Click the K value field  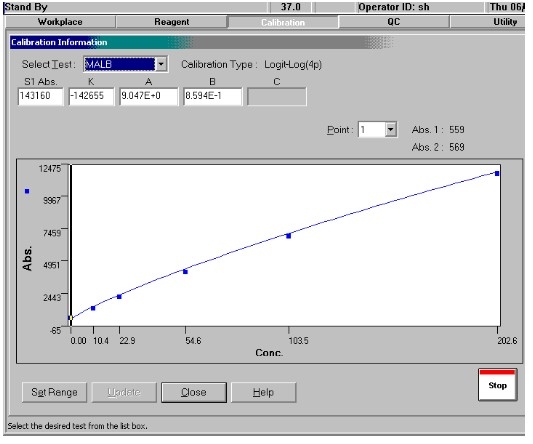91,96
